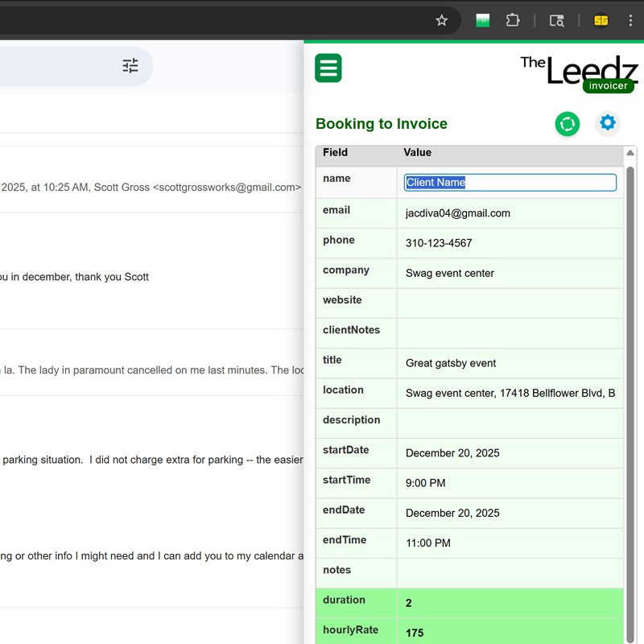Open settings with the blue gear icon

(x=608, y=123)
